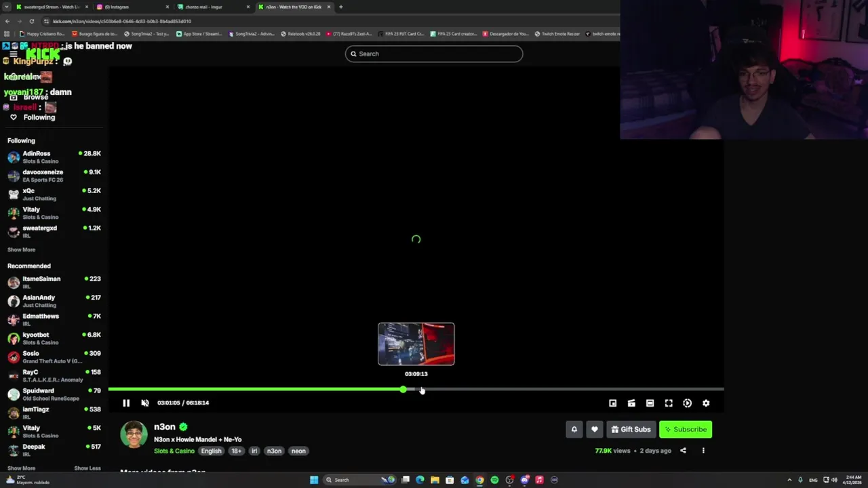Open Spotify from the taskbar

click(x=494, y=480)
